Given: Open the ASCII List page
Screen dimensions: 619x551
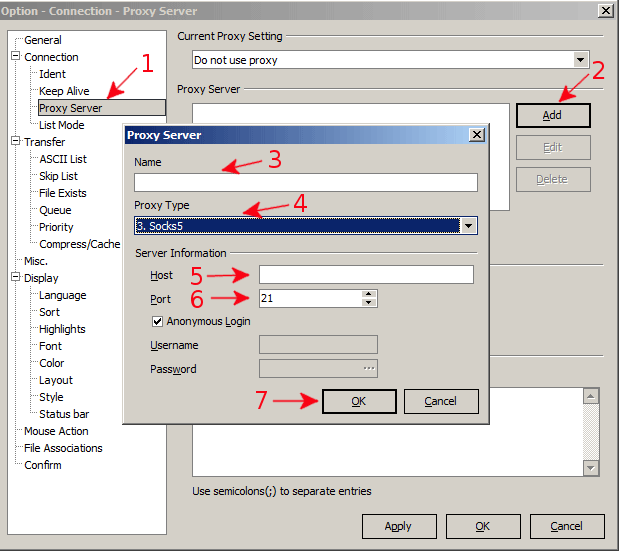Looking at the screenshot, I should click(63, 159).
